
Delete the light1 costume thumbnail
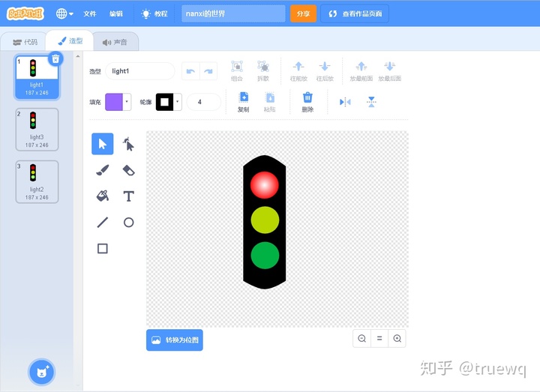click(55, 59)
